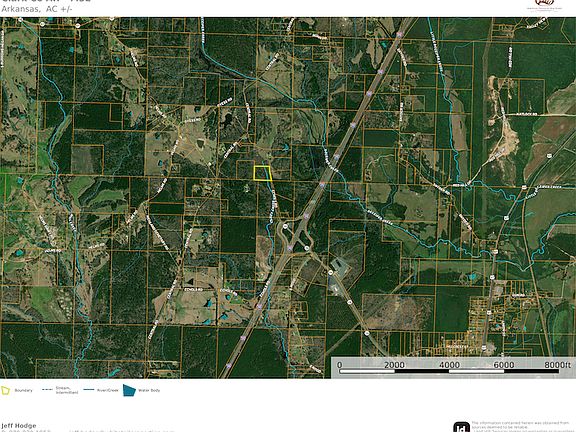Click the "Water Body" legend label
The width and height of the screenshot is (576, 432).
click(149, 390)
